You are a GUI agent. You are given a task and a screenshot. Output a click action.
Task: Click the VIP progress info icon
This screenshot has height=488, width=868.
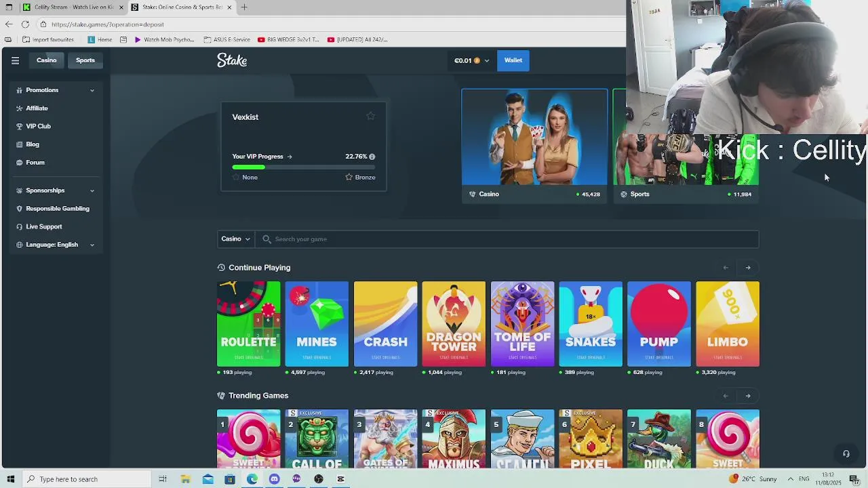pyautogui.click(x=372, y=157)
